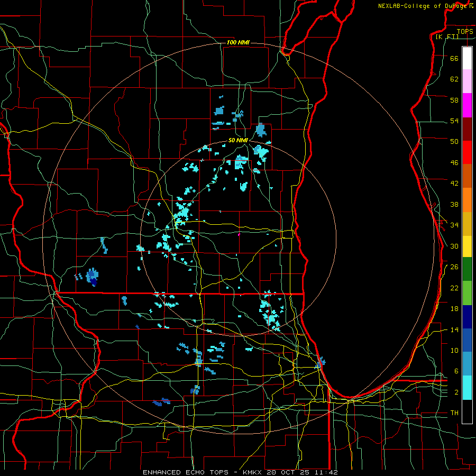Click the single magenta echo pixel near radar center
Viewport: 476px width, 476px height.
pos(239,234)
